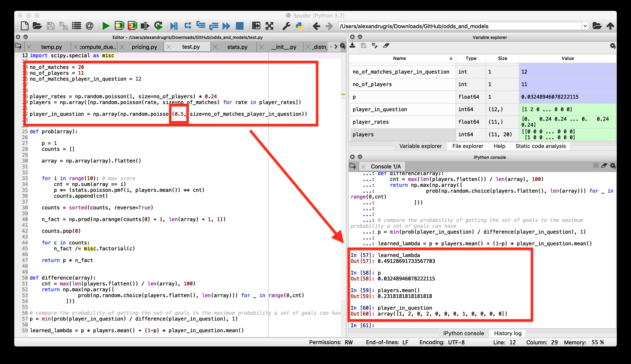Open PYTHONPATH manager Python icon

tap(299, 26)
